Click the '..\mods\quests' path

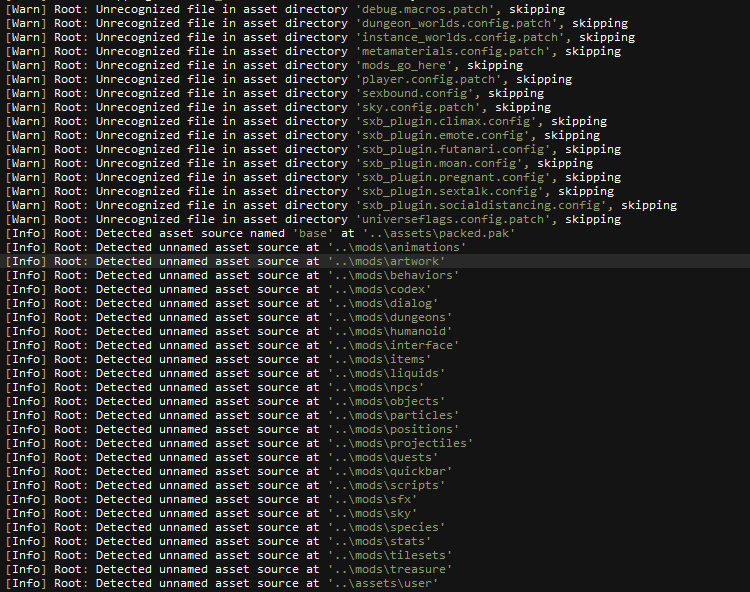pos(383,457)
